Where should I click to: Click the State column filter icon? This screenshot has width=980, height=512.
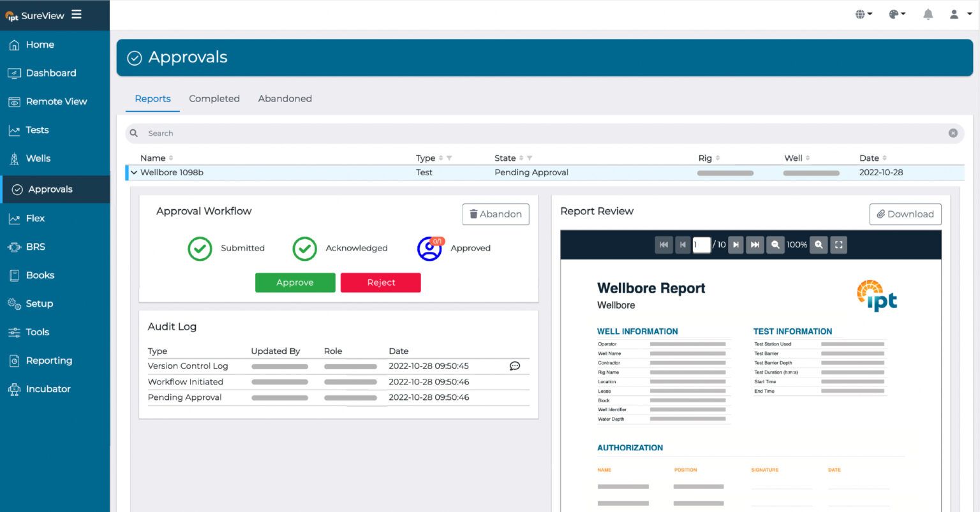pos(530,158)
